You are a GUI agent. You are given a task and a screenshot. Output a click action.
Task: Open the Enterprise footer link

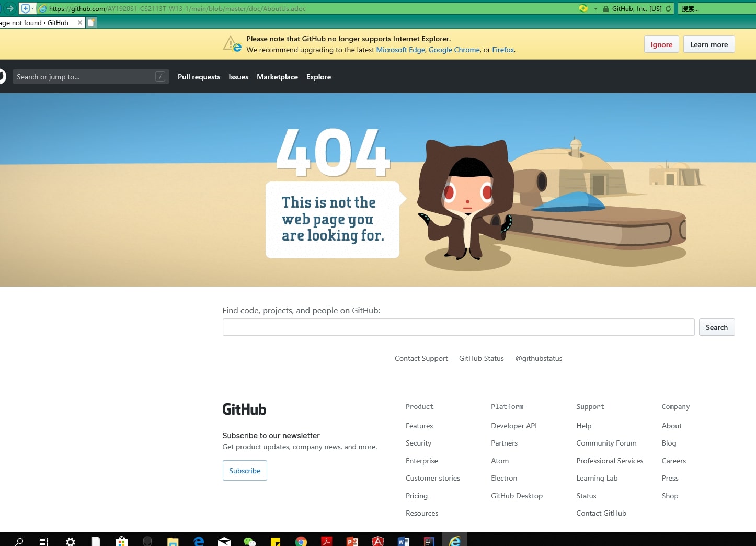421,461
